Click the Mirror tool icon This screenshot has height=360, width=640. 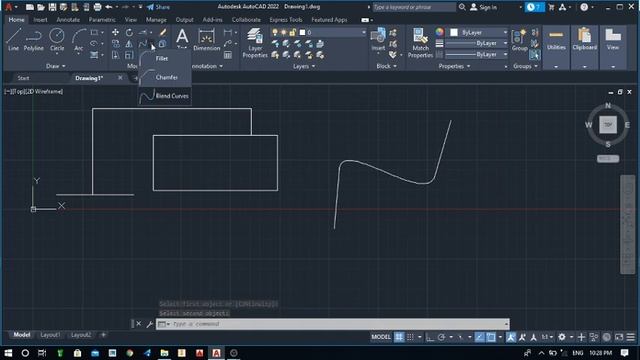[129, 44]
